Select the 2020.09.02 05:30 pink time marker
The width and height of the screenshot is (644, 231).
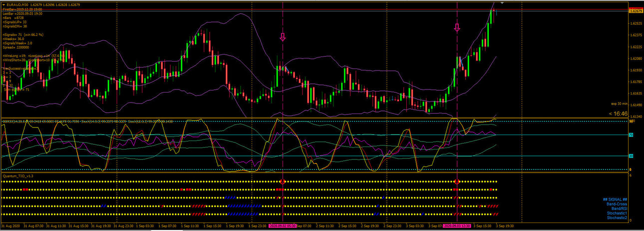pos(284,226)
